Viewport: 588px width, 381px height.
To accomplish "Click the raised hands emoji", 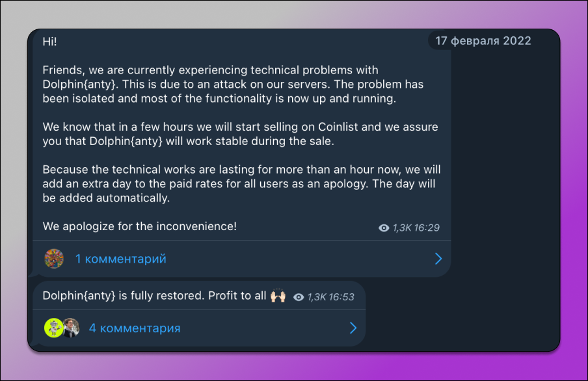I will (x=278, y=295).
